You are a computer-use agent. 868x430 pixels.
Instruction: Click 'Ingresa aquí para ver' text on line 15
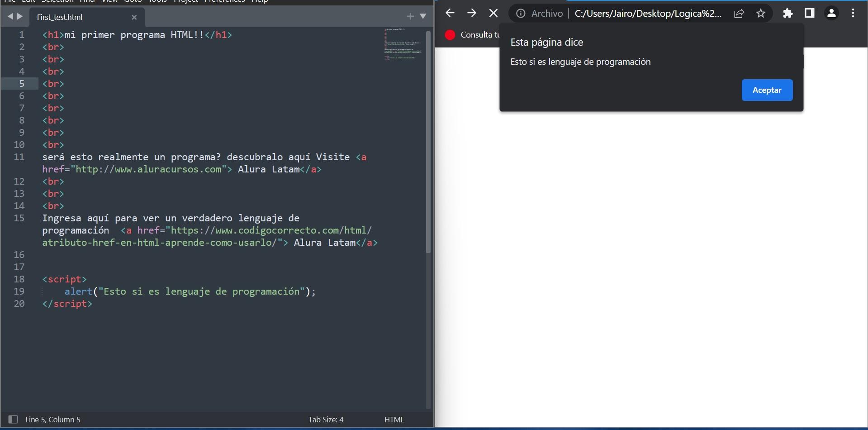point(101,218)
